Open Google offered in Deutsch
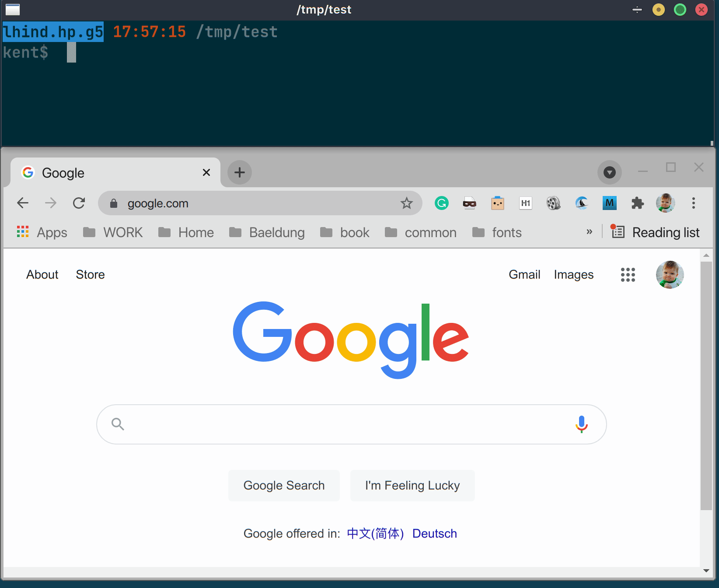The width and height of the screenshot is (719, 588). click(x=434, y=533)
